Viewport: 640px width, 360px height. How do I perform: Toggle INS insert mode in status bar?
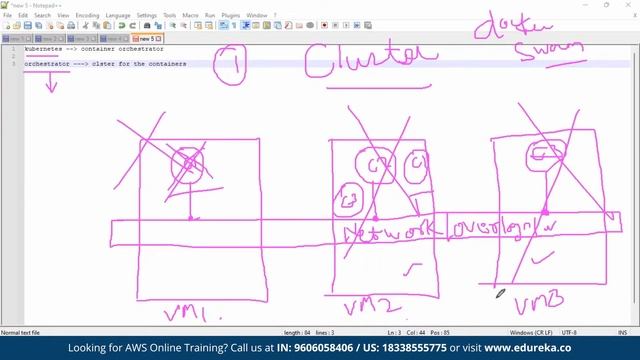(622, 333)
